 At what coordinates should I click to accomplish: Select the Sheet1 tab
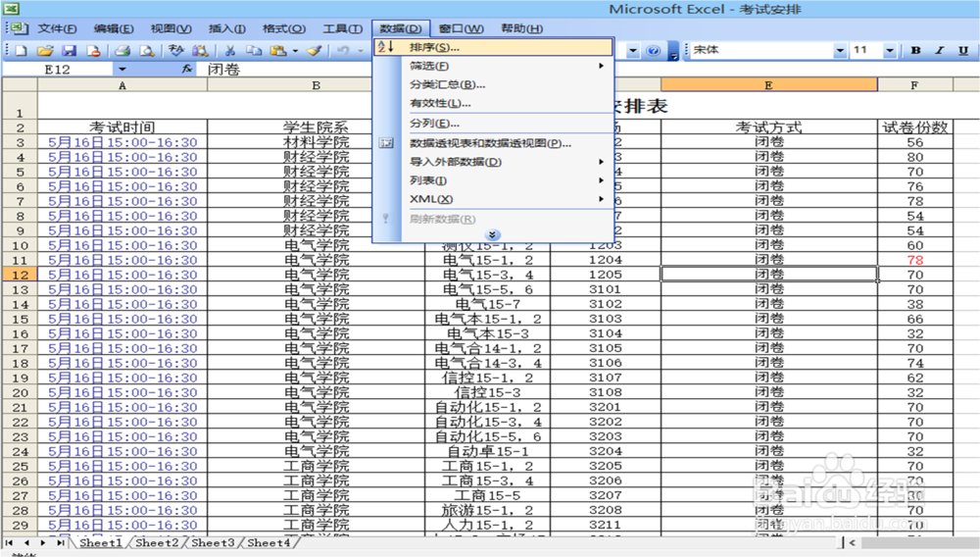(101, 542)
